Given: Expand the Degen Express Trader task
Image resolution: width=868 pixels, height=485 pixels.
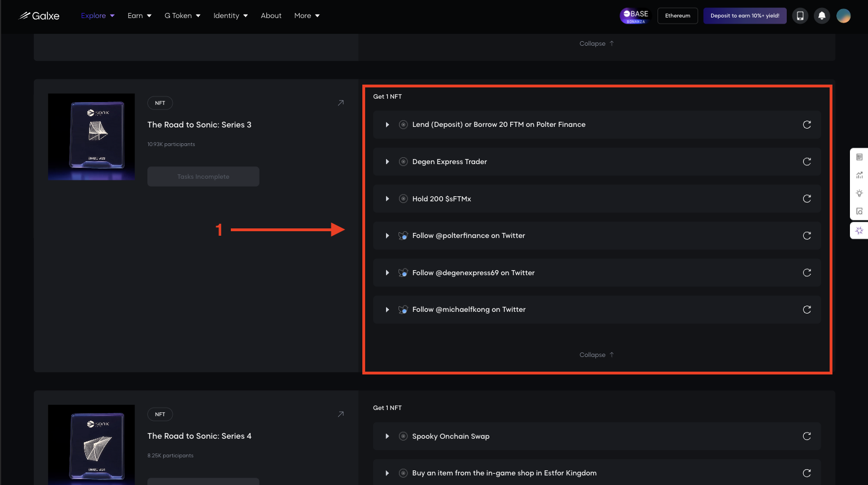Looking at the screenshot, I should point(387,161).
